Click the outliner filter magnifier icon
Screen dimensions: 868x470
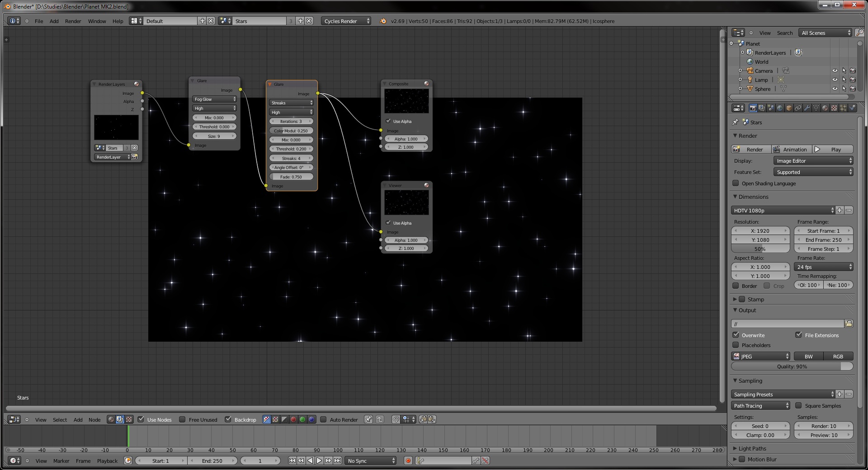pyautogui.click(x=859, y=33)
